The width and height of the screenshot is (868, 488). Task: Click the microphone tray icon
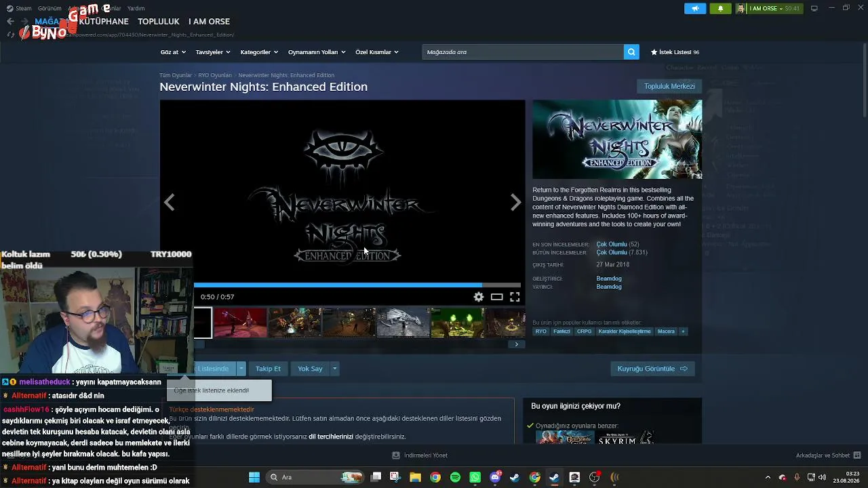[797, 477]
